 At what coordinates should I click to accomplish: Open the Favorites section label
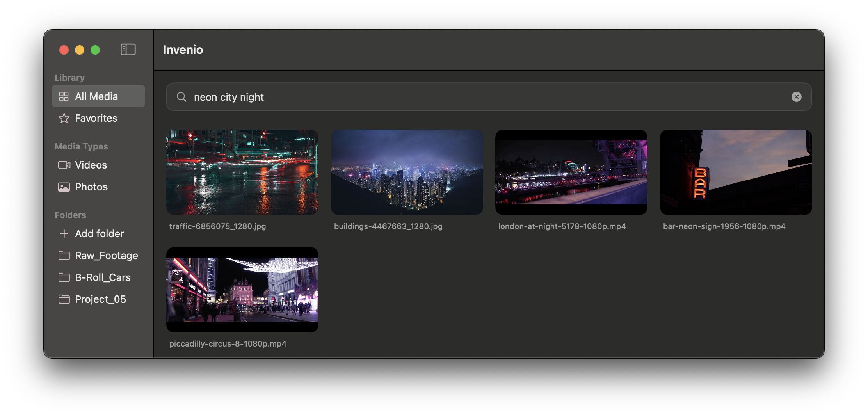point(96,118)
